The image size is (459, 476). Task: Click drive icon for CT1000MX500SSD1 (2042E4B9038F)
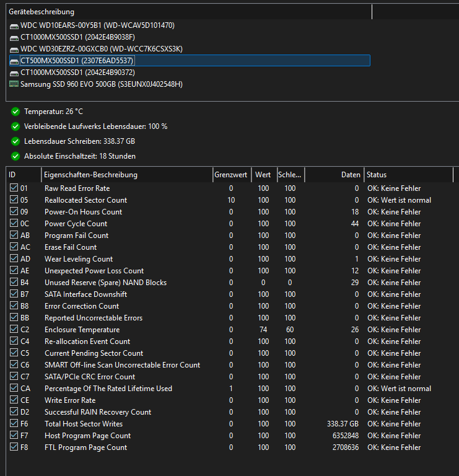pyautogui.click(x=14, y=38)
